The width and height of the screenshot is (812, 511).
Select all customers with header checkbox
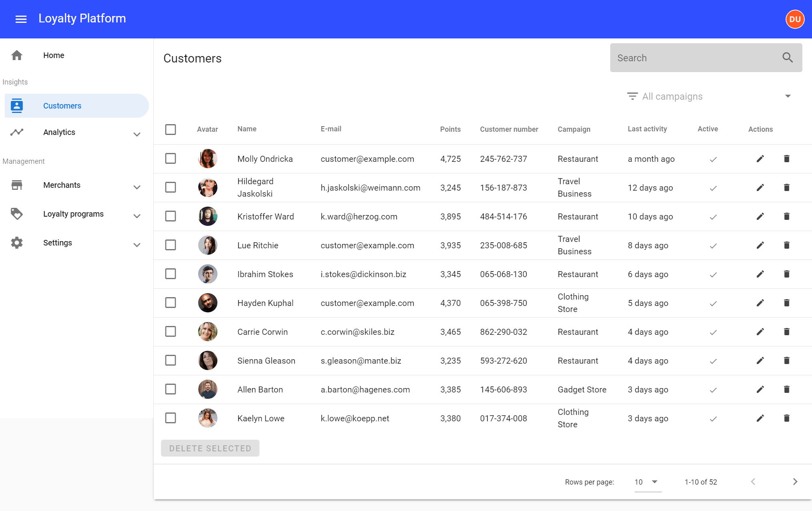click(171, 129)
